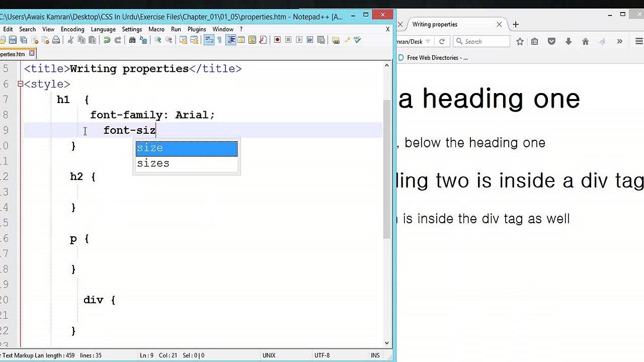Collapse the style block fold marker
This screenshot has height=362, width=644.
20,84
